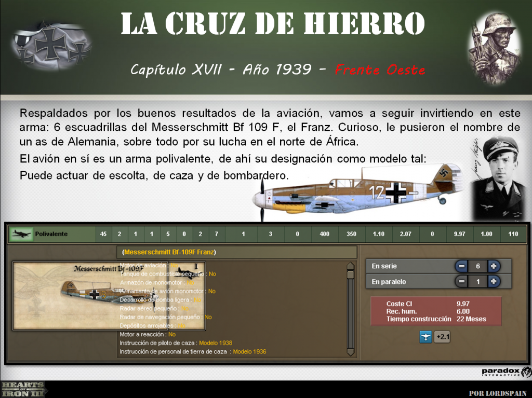
Task: Click the +2.1 bonus button
Action: [x=443, y=337]
